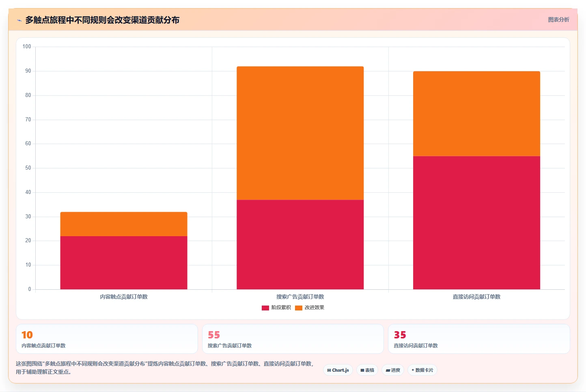Viewport: 586px width, 392px height.
Task: Click orange bar segment of 内容触点贡献订单数
Action: (x=124, y=224)
